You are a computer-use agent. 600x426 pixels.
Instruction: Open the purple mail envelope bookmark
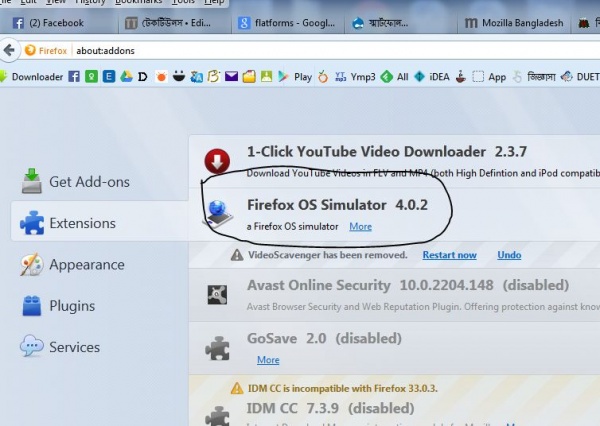(x=231, y=77)
